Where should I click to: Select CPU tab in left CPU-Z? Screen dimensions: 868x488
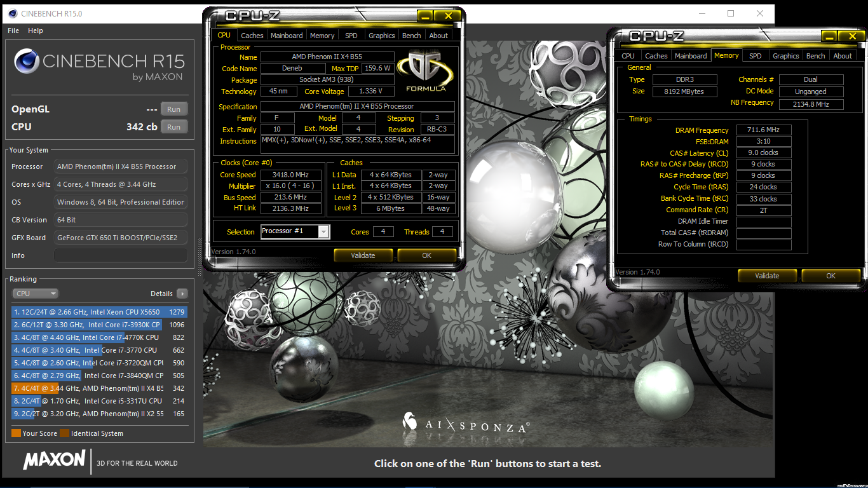[224, 35]
